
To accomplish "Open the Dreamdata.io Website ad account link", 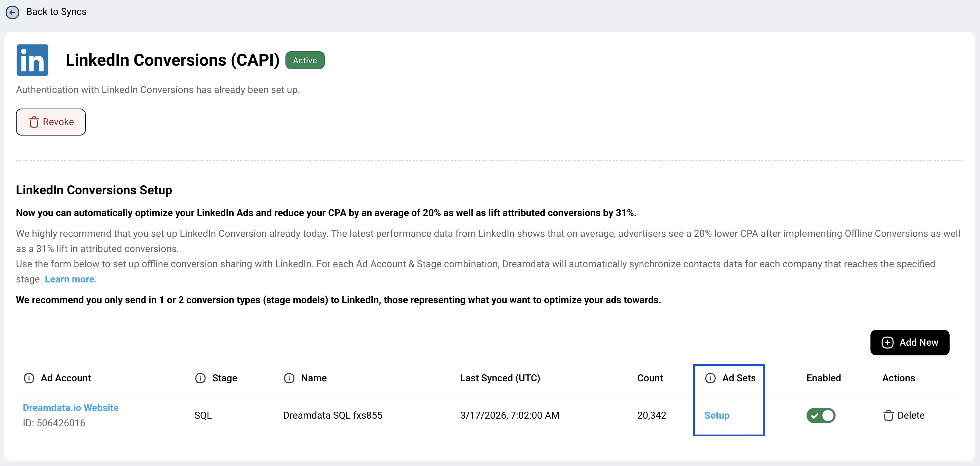I will pyautogui.click(x=71, y=408).
